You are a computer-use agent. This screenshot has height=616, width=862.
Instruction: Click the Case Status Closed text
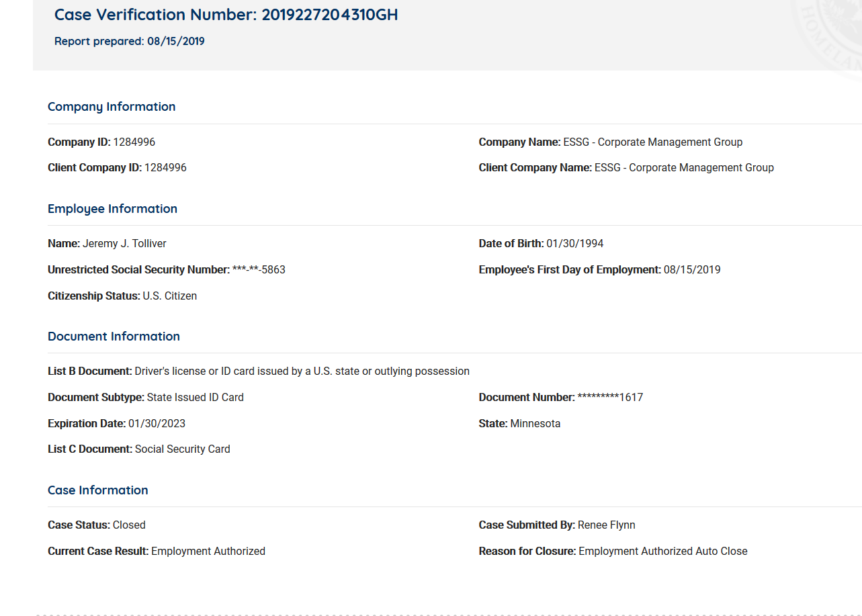click(129, 525)
